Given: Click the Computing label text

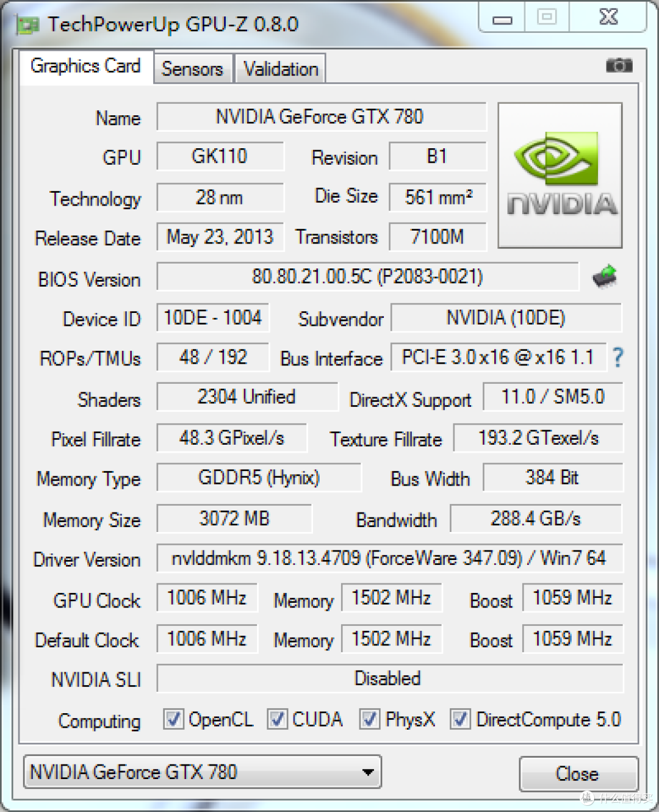Looking at the screenshot, I should click(x=99, y=721).
